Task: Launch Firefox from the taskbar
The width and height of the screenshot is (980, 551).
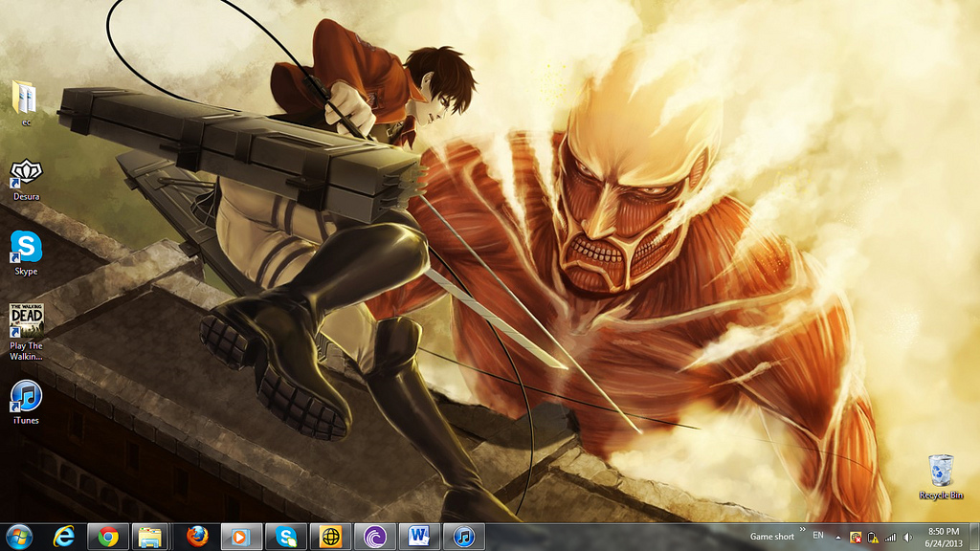Action: pyautogui.click(x=197, y=537)
